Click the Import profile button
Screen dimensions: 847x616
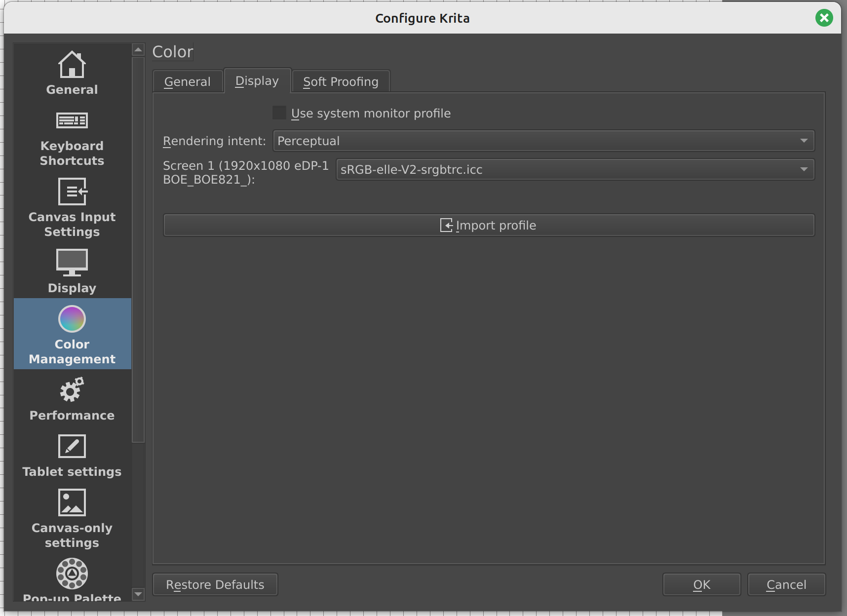(x=489, y=226)
